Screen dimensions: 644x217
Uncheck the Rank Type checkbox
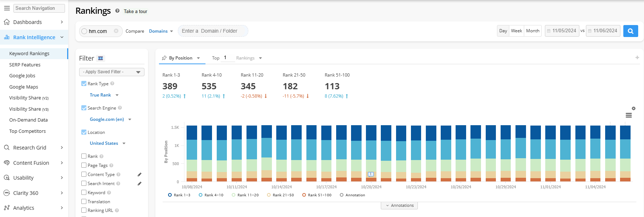pyautogui.click(x=84, y=83)
